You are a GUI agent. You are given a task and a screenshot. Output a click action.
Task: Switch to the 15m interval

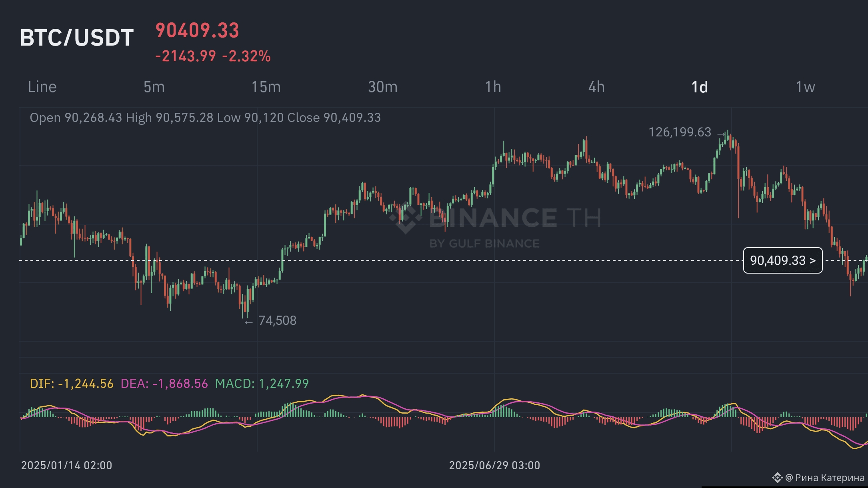[266, 87]
